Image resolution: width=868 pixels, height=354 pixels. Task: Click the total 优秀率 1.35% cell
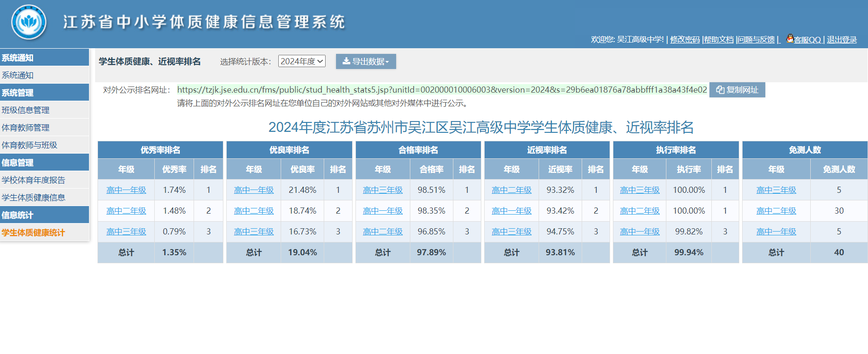click(x=174, y=252)
